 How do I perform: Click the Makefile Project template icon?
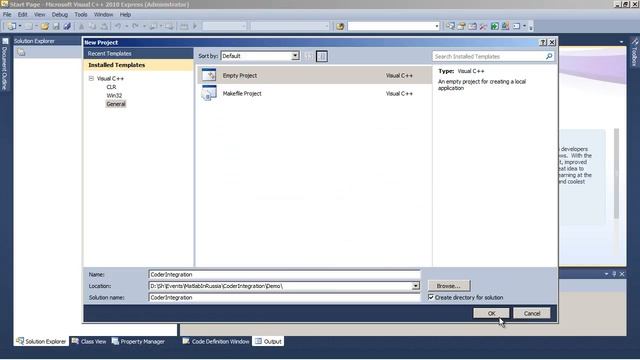click(x=209, y=93)
